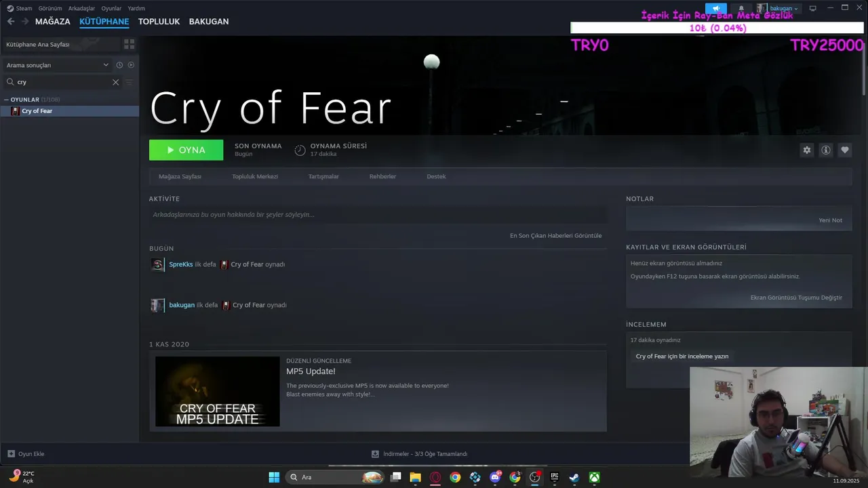The height and width of the screenshot is (488, 868).
Task: Open the game info icon
Action: [825, 150]
